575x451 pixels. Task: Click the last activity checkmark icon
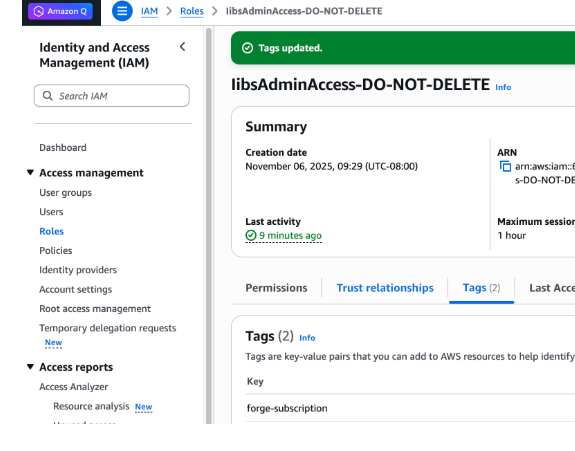click(251, 235)
